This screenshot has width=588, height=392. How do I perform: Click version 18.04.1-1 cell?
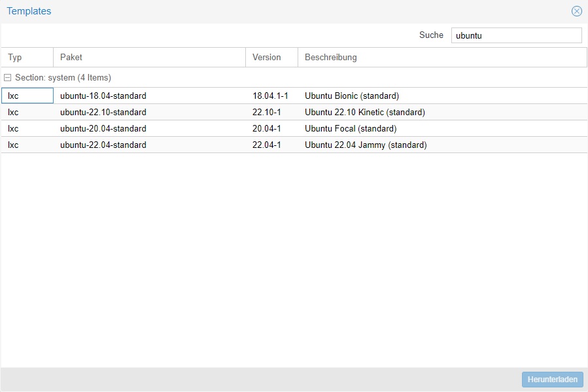pos(272,96)
